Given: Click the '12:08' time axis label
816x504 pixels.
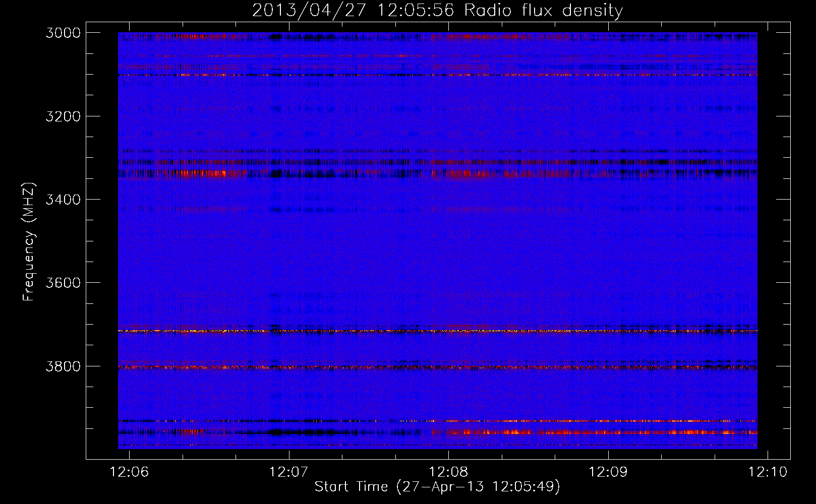Looking at the screenshot, I should (449, 472).
